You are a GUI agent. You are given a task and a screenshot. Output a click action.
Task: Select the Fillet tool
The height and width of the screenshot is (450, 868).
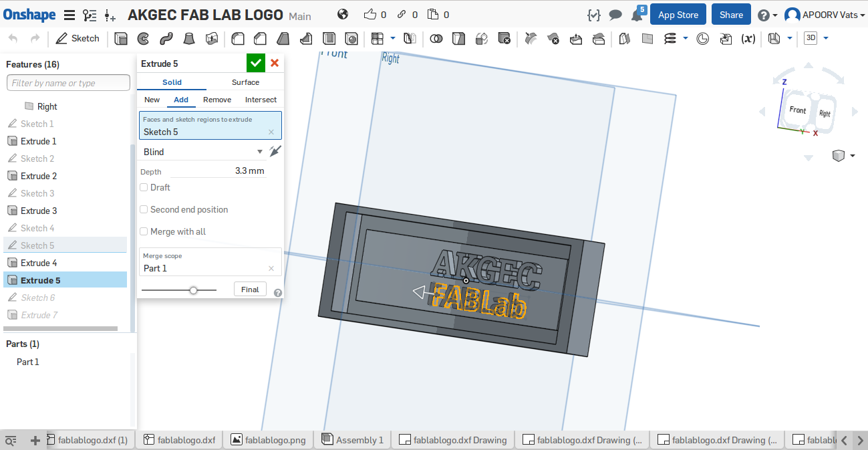[237, 39]
